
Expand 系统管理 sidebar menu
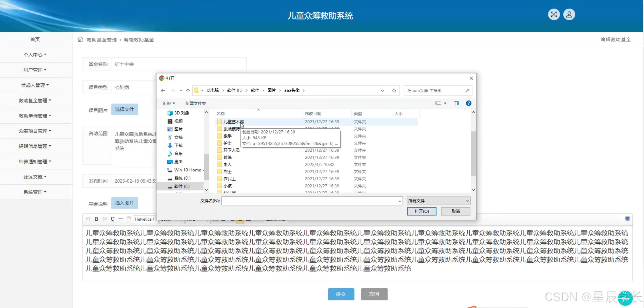35,192
